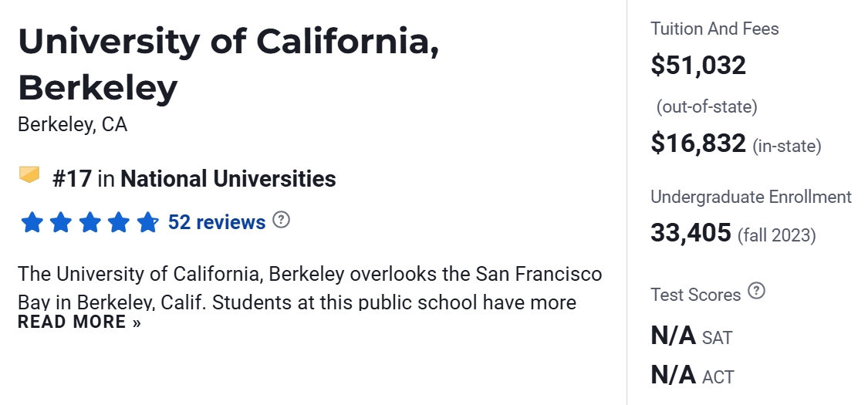Click the 33,405 undergraduate enrollment number
Image resolution: width=868 pixels, height=405 pixels.
[691, 232]
